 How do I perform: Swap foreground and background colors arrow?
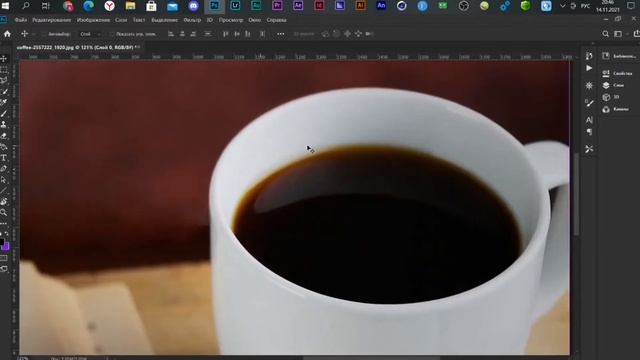point(7,234)
